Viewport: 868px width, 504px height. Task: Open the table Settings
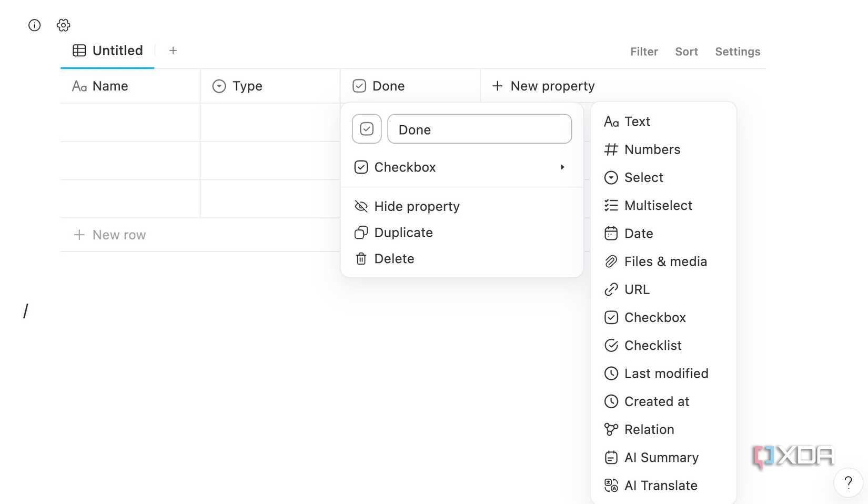coord(738,52)
